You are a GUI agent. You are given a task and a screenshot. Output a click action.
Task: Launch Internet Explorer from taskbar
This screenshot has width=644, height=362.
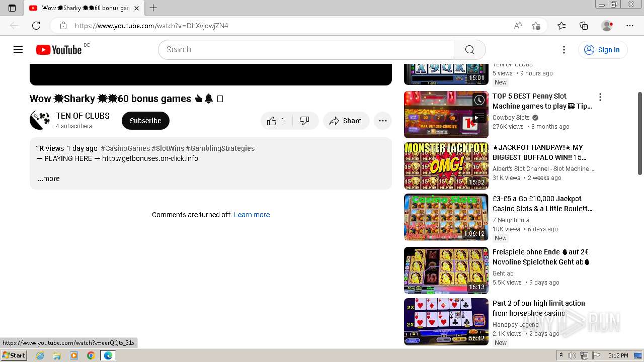pyautogui.click(x=40, y=355)
